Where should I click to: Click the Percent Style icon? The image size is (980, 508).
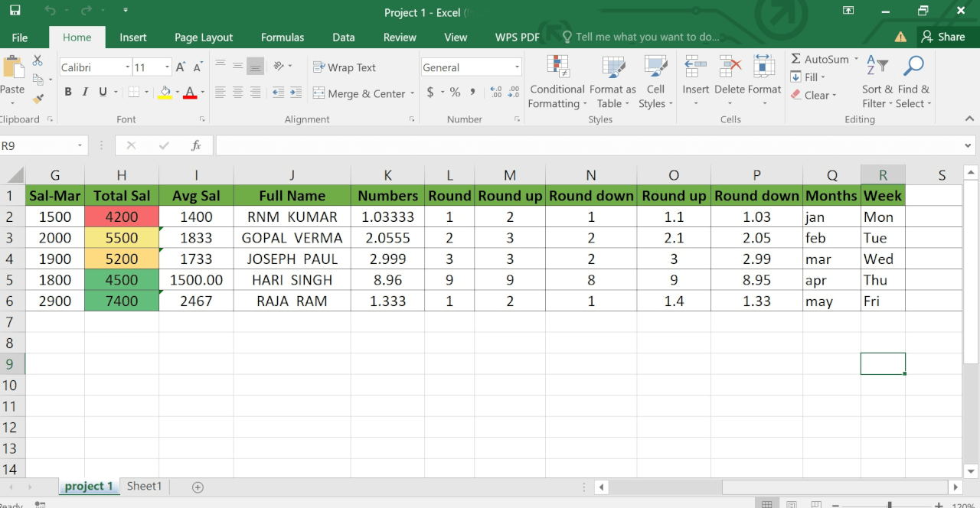(455, 93)
